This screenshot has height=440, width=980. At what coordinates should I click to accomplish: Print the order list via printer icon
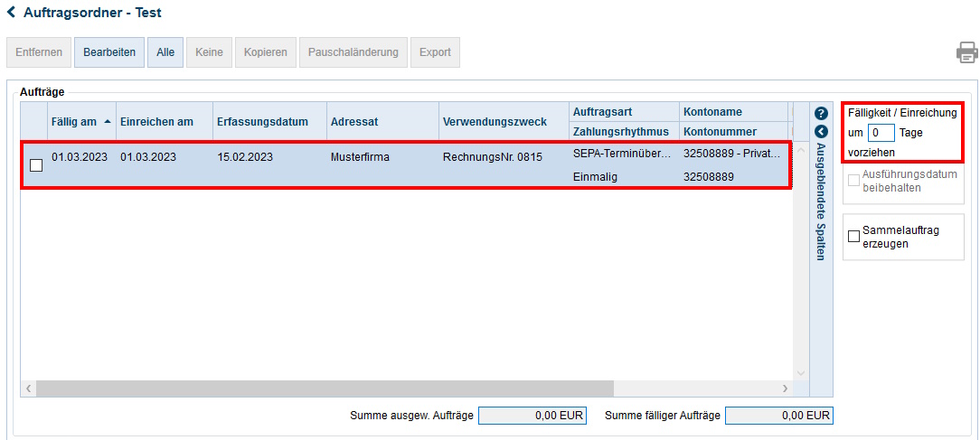coord(966,52)
